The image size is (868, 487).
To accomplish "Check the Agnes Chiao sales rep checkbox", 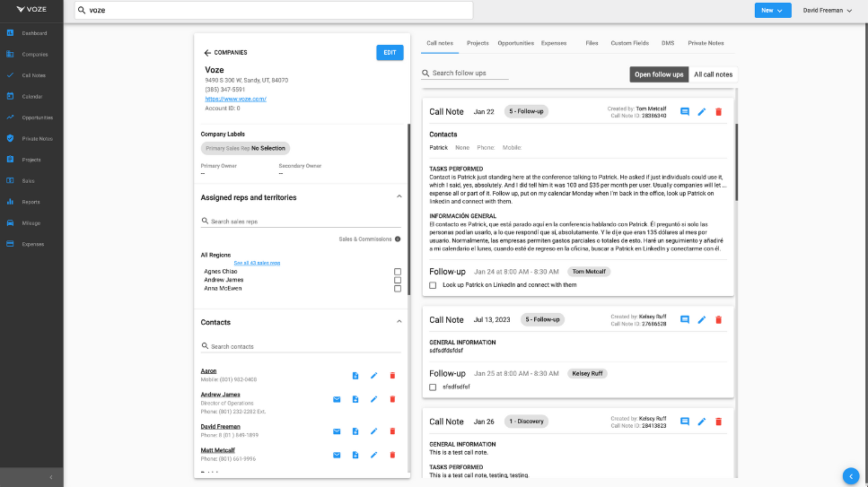I will click(x=398, y=272).
